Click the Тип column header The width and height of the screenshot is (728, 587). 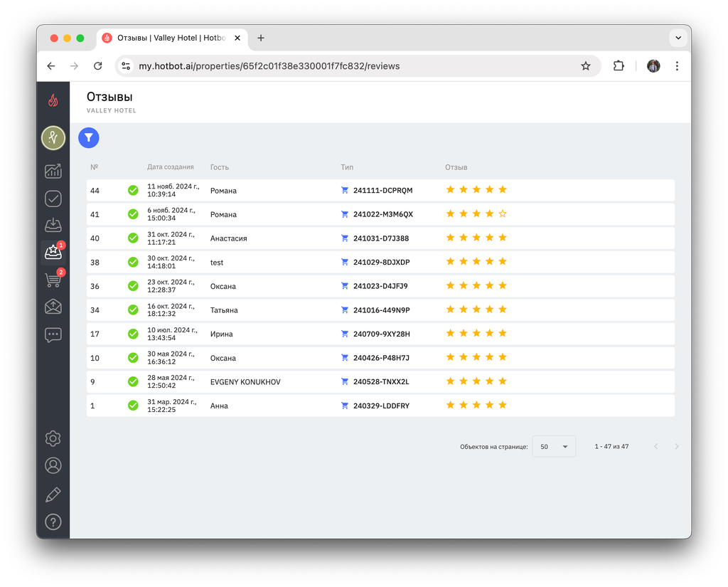pyautogui.click(x=347, y=167)
